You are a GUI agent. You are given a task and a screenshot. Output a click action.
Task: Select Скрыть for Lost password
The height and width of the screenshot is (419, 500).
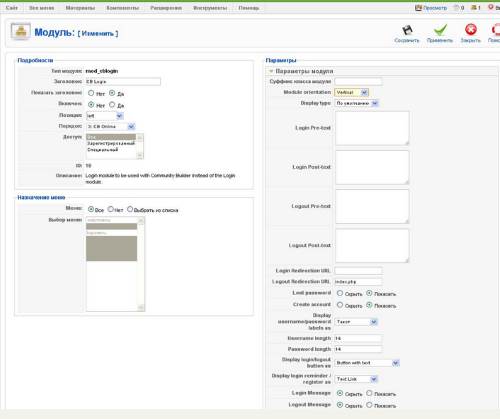tap(340, 293)
